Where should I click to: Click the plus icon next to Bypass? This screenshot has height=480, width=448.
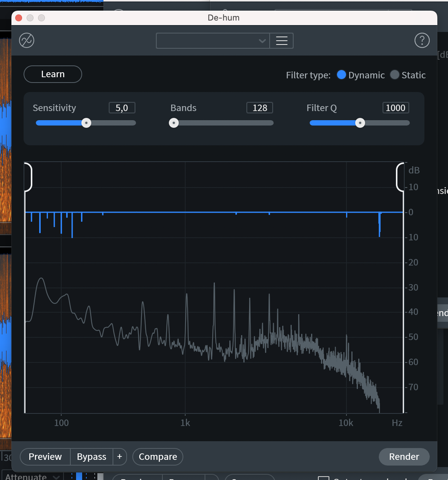119,456
